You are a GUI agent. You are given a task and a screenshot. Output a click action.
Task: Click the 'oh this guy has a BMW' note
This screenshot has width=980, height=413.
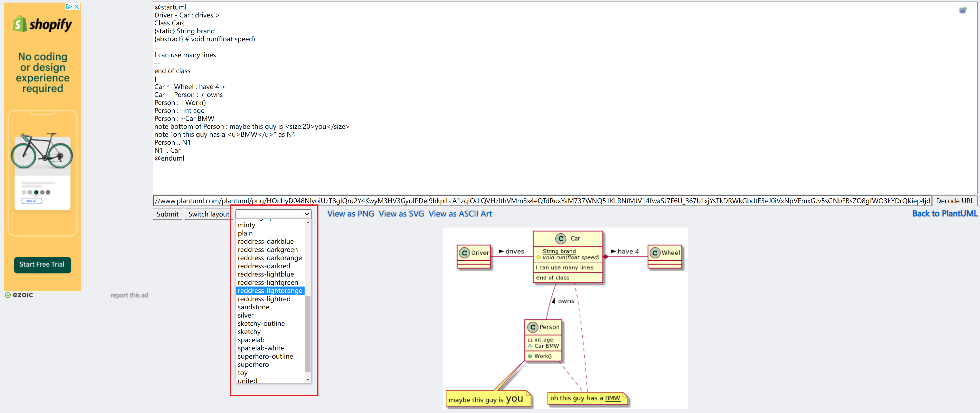(x=587, y=398)
